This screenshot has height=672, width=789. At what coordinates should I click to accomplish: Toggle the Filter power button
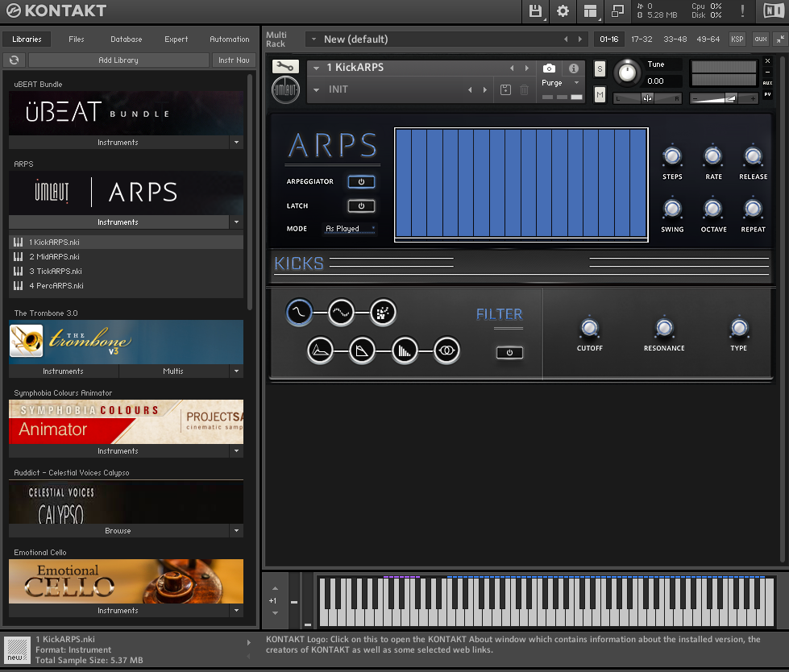509,353
